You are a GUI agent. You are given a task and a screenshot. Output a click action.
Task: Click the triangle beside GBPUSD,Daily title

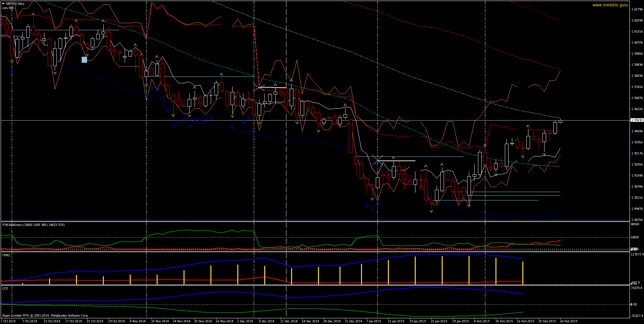pyautogui.click(x=3, y=4)
